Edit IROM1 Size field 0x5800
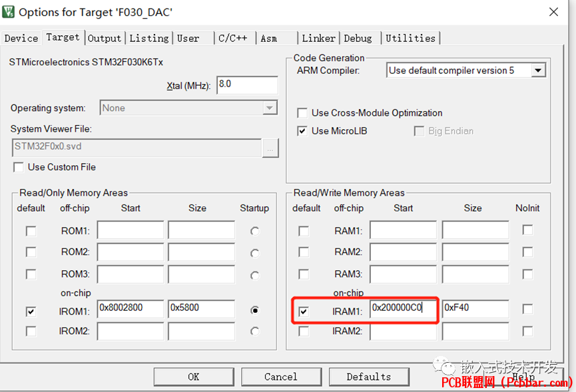The width and height of the screenshot is (576, 392). [201, 309]
